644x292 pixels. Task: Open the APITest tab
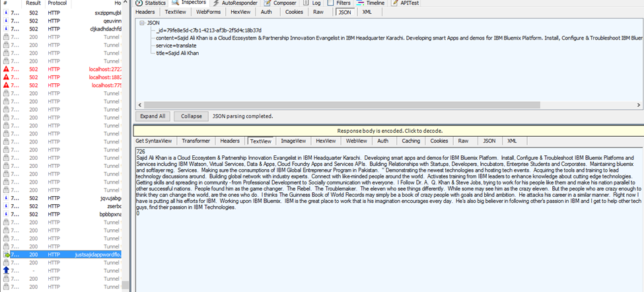pos(405,3)
